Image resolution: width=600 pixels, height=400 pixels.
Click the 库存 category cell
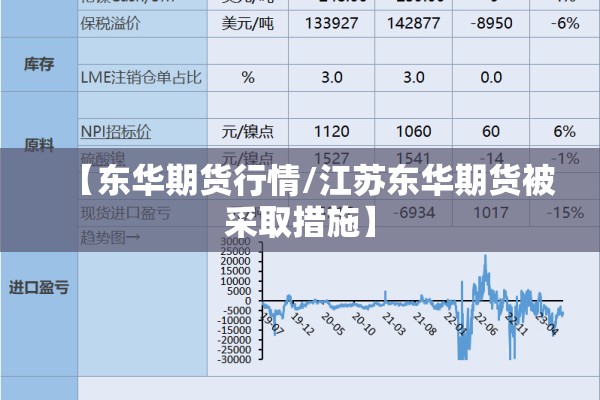(x=39, y=64)
